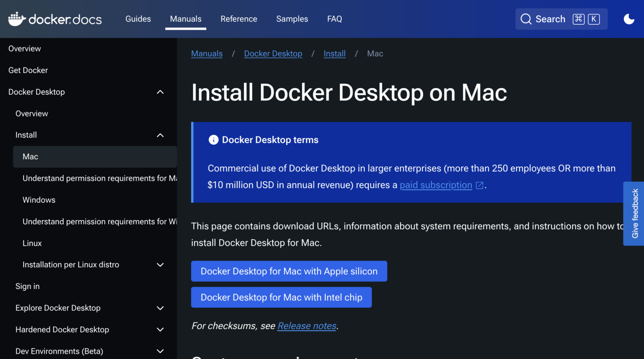Click the magnifier icon in the search bar
The height and width of the screenshot is (359, 644).
[x=526, y=18]
